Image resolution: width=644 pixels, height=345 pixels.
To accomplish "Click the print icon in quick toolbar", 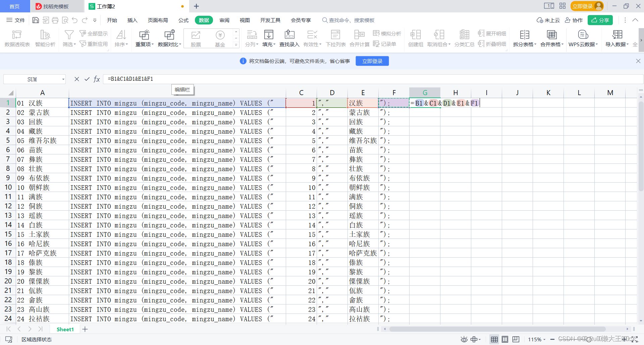I will pyautogui.click(x=55, y=20).
